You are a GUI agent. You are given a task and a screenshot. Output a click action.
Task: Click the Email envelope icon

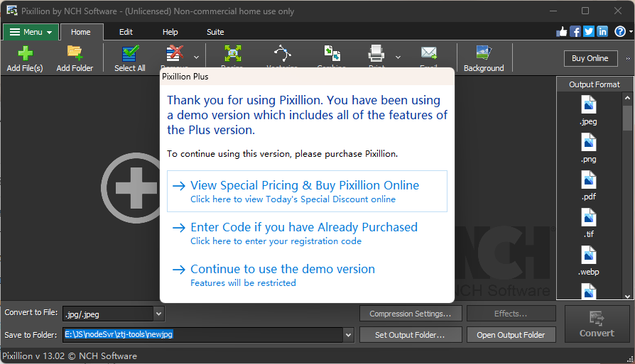(429, 53)
